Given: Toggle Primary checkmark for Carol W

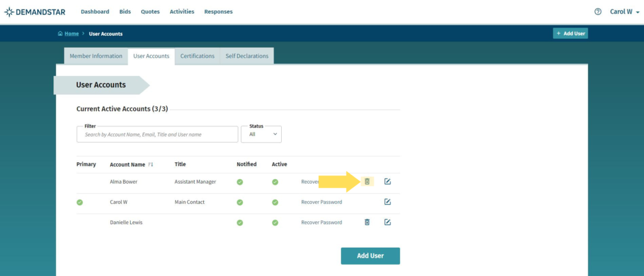Looking at the screenshot, I should [x=79, y=202].
